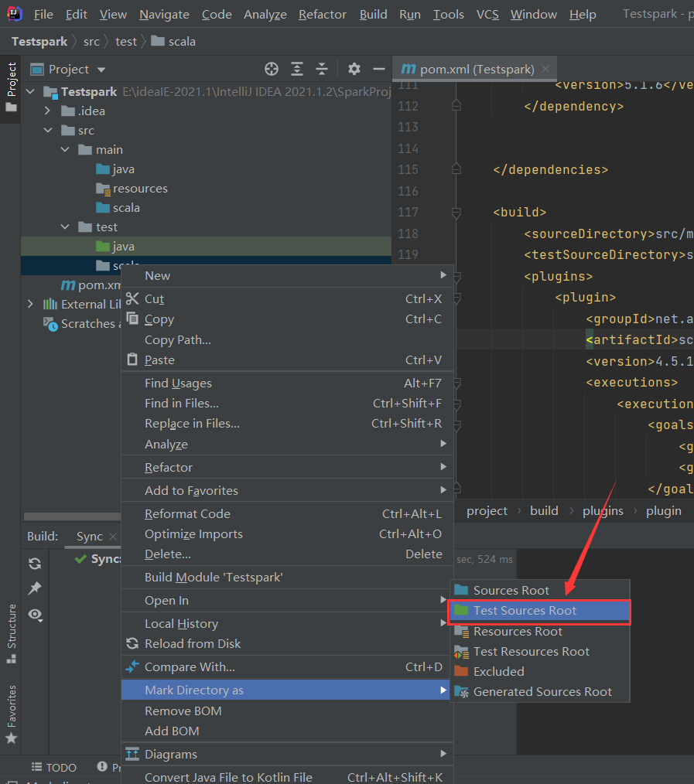
Task: Open the Structure sidebar tool button
Action: click(x=11, y=633)
